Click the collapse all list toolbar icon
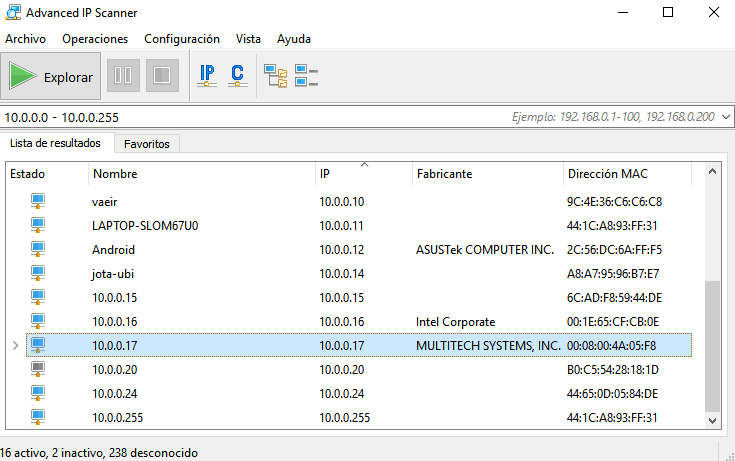The height and width of the screenshot is (461, 735). click(307, 76)
